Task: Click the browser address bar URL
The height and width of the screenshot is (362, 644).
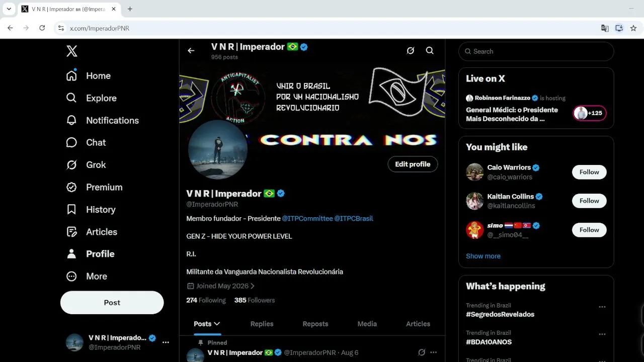Action: 100,28
